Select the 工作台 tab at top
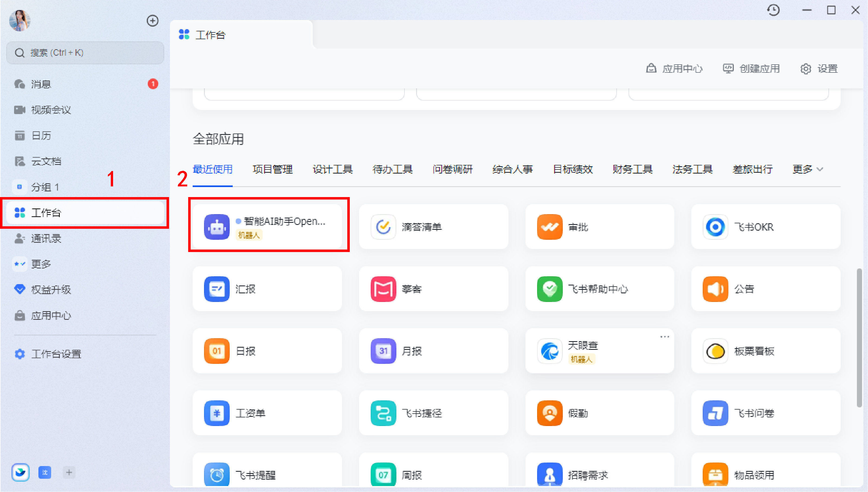The width and height of the screenshot is (868, 492). [x=210, y=34]
